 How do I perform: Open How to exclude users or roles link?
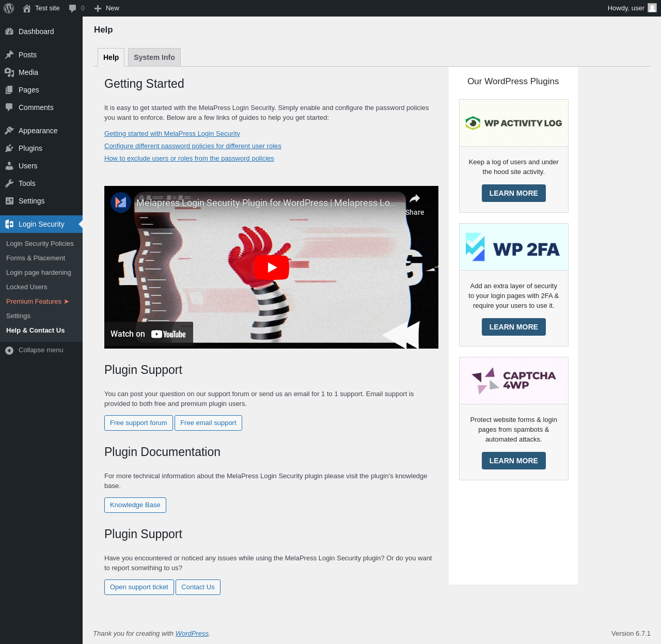pos(189,159)
